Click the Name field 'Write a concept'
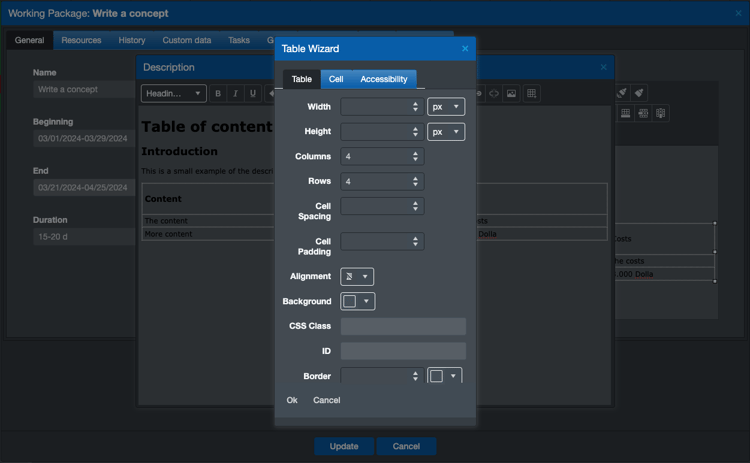 (x=84, y=89)
